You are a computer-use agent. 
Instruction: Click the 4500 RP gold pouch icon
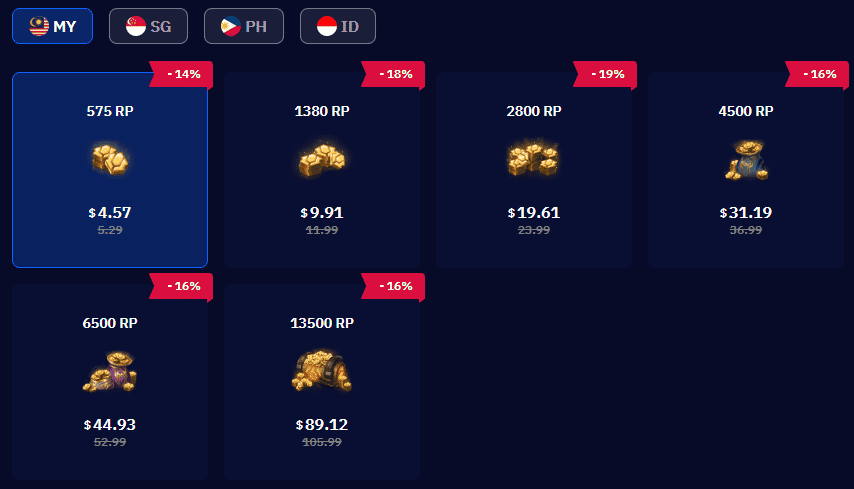pos(746,160)
